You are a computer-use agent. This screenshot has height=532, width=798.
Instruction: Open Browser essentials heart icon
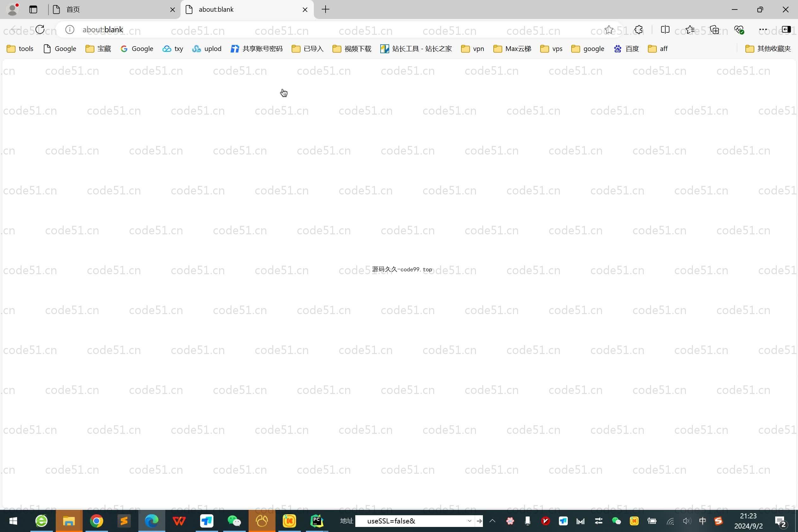pyautogui.click(x=739, y=29)
